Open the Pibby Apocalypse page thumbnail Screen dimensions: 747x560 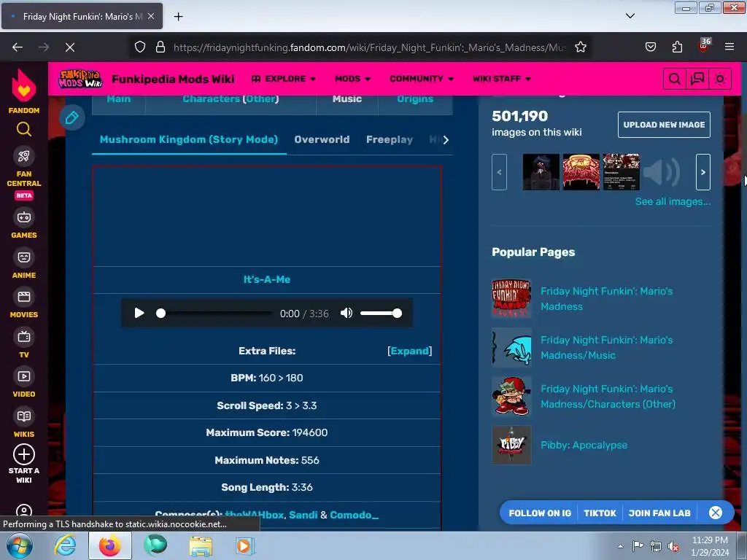511,446
